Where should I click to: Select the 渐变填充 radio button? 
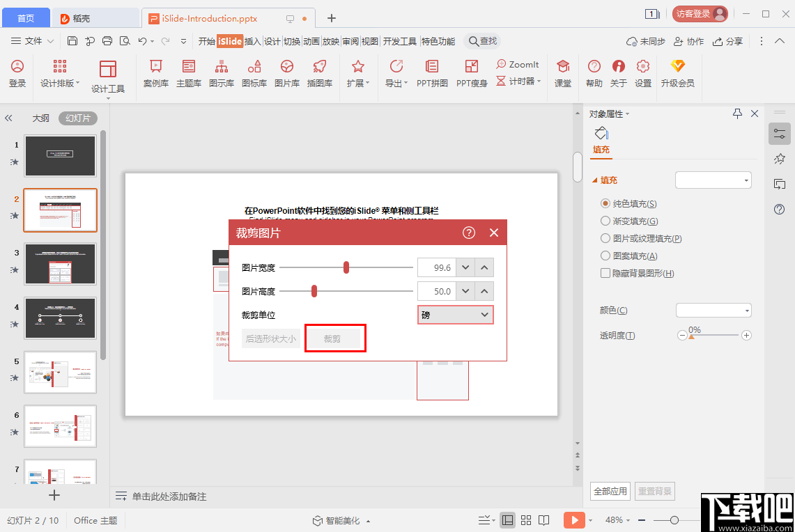[x=605, y=221]
